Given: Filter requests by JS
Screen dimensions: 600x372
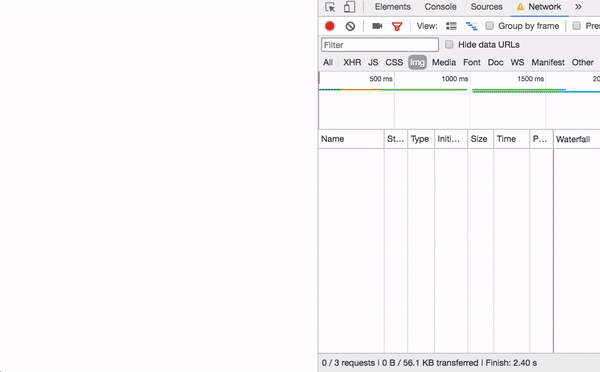Looking at the screenshot, I should click(373, 62).
